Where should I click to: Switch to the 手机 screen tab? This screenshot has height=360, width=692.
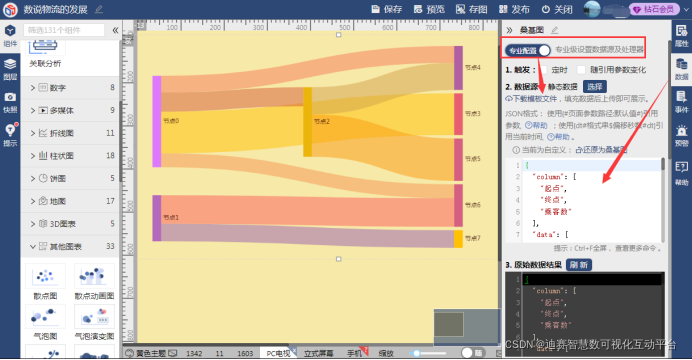coord(354,353)
